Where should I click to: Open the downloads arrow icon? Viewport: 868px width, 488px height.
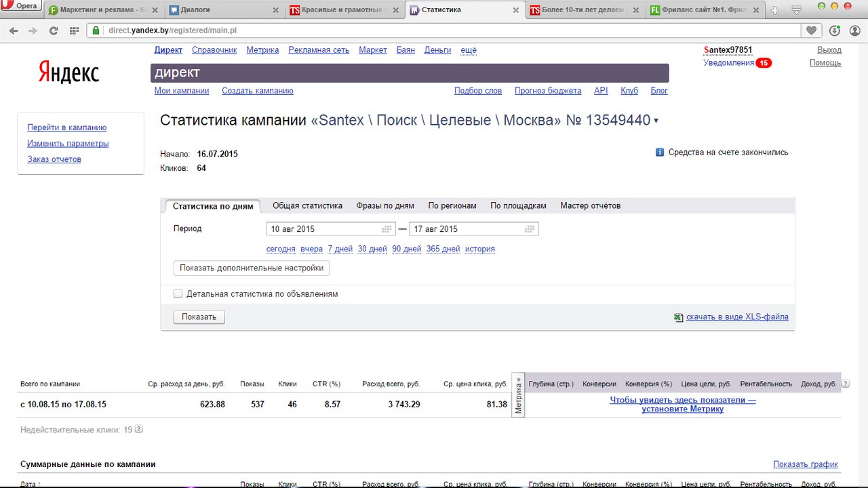(x=835, y=30)
